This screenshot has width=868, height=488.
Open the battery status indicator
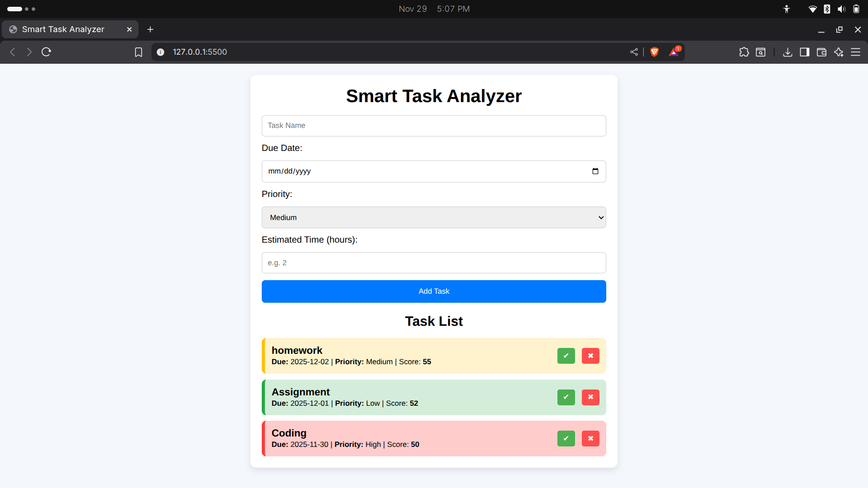click(x=856, y=9)
